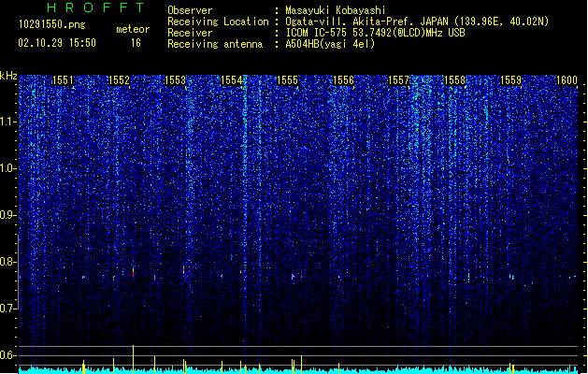Viewport: 588px width, 374px height.
Task: Click the meteor label
Action: [133, 29]
